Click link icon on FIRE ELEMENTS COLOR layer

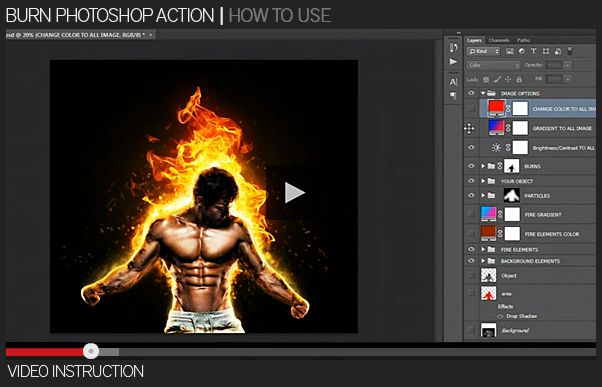[500, 233]
